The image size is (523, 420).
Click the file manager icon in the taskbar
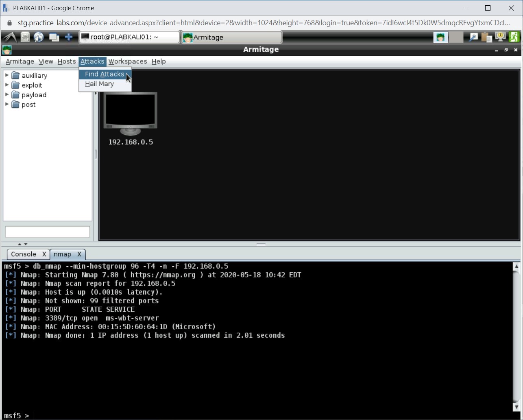coord(24,37)
